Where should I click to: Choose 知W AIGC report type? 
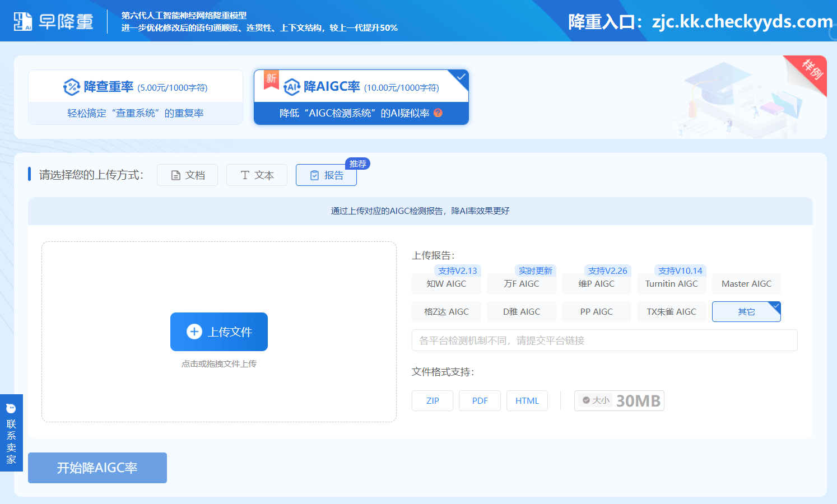pyautogui.click(x=446, y=284)
